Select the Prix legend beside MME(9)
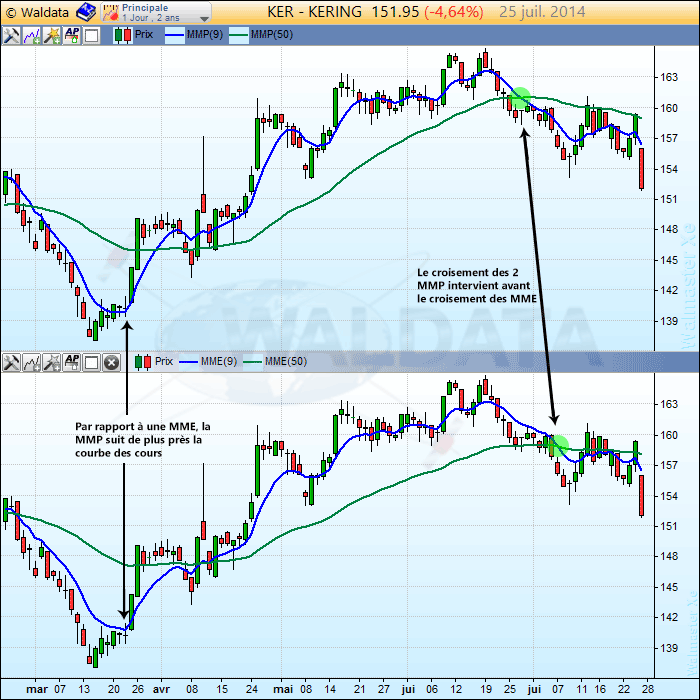 point(154,362)
